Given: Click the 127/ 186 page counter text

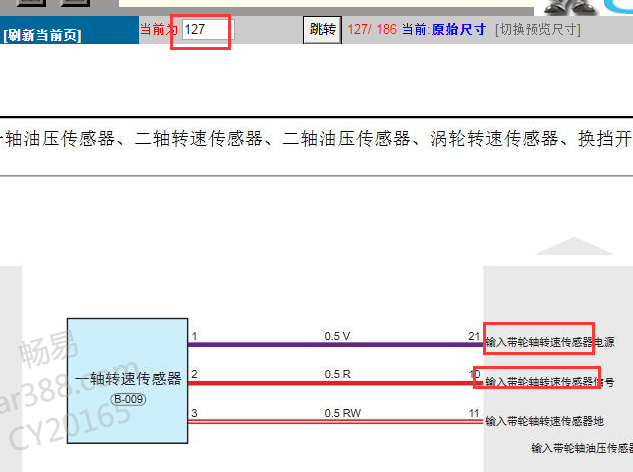Looking at the screenshot, I should point(372,29).
